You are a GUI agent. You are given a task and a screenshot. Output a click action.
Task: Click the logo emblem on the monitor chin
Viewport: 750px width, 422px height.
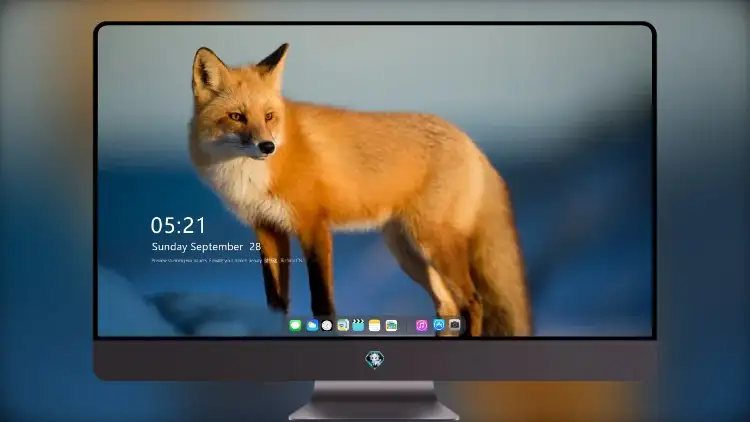tap(375, 359)
